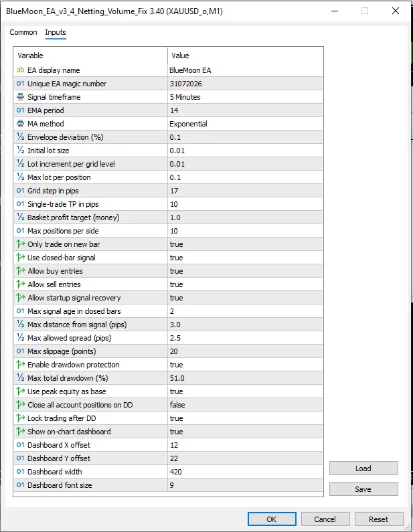Click the boolean icon beside Enable drawdown protection
The width and height of the screenshot is (413, 532).
pyautogui.click(x=20, y=365)
